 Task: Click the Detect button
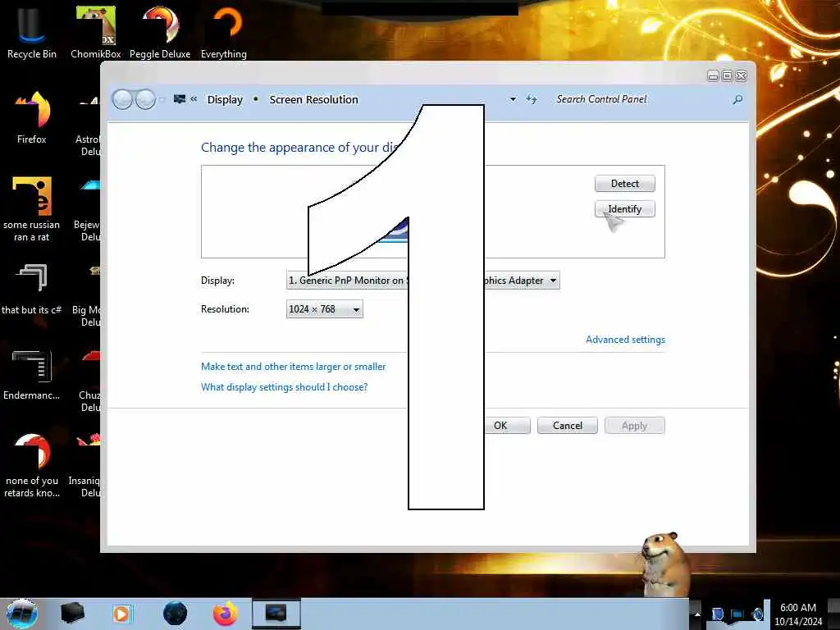[624, 184]
